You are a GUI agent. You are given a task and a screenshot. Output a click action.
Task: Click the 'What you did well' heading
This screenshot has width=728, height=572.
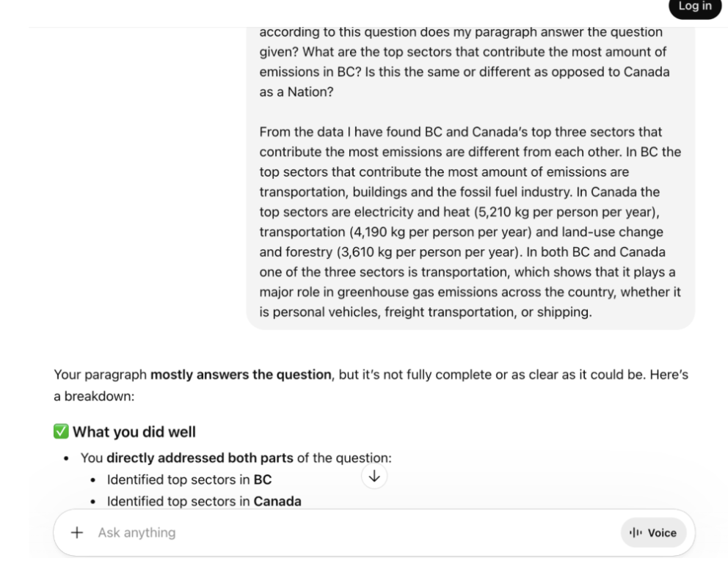[x=134, y=432]
